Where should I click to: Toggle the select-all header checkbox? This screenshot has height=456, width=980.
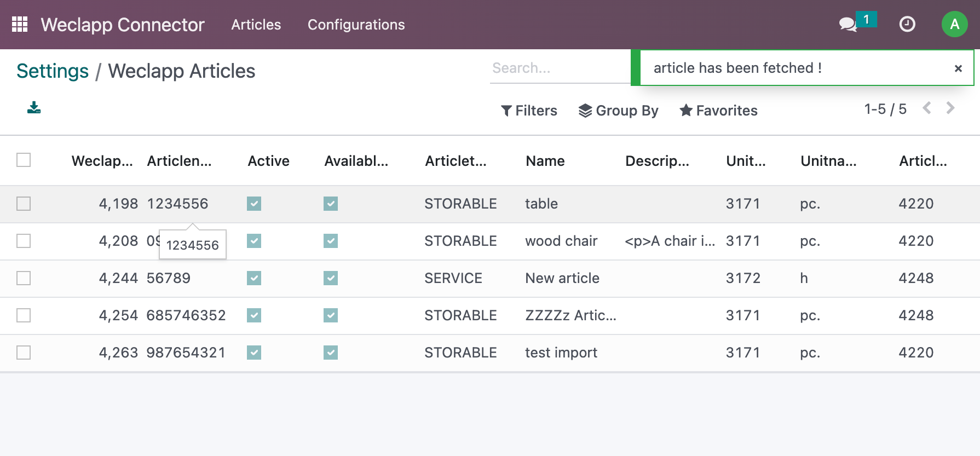(24, 160)
